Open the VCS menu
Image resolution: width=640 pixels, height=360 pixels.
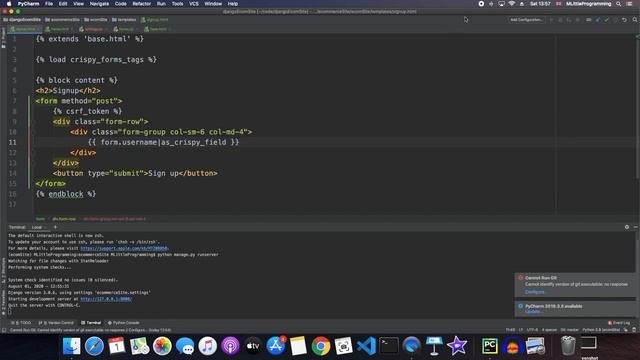click(193, 4)
